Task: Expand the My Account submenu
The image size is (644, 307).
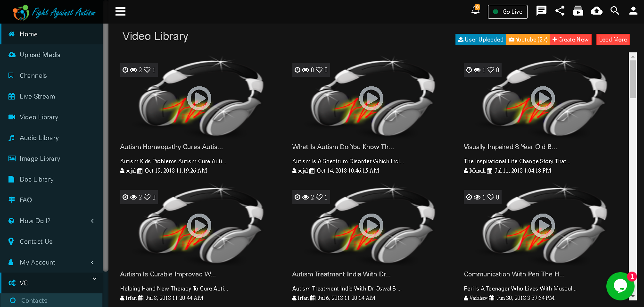Action: click(51, 262)
